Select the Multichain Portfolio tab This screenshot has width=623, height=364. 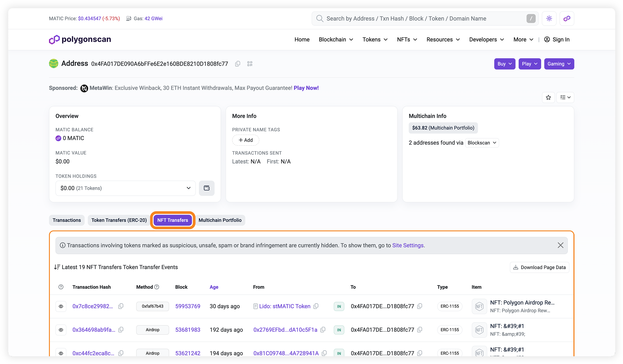click(219, 220)
